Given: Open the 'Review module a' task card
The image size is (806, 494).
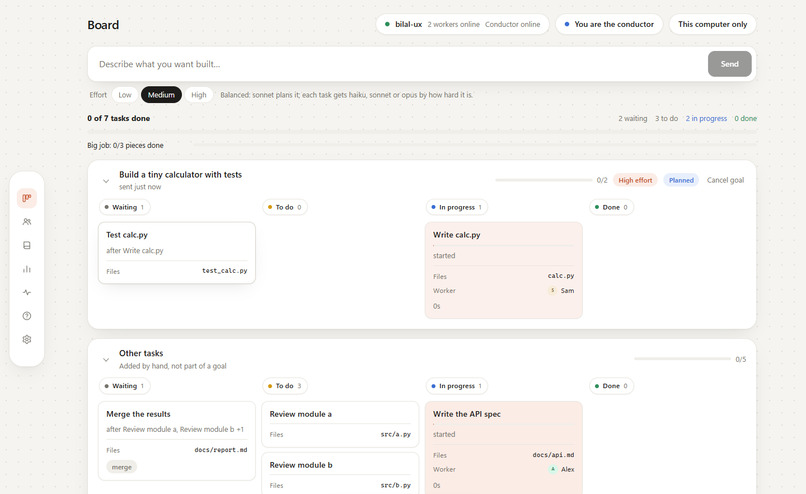Looking at the screenshot, I should pyautogui.click(x=340, y=425).
